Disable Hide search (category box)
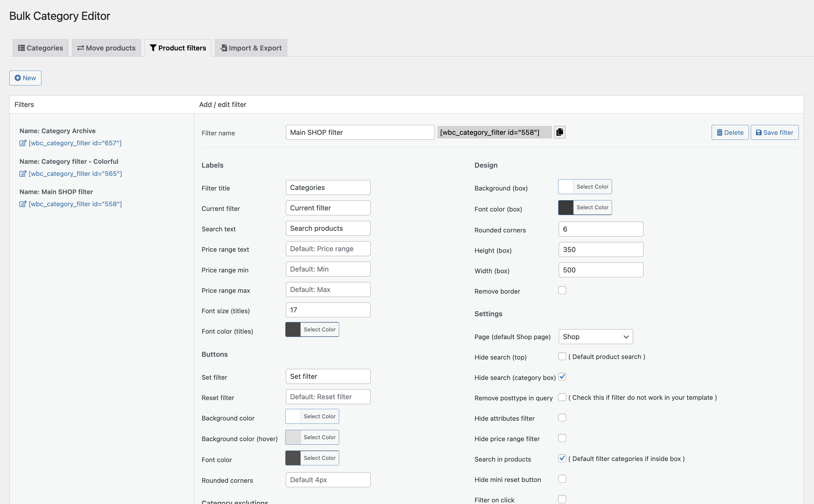814x504 pixels. tap(562, 376)
